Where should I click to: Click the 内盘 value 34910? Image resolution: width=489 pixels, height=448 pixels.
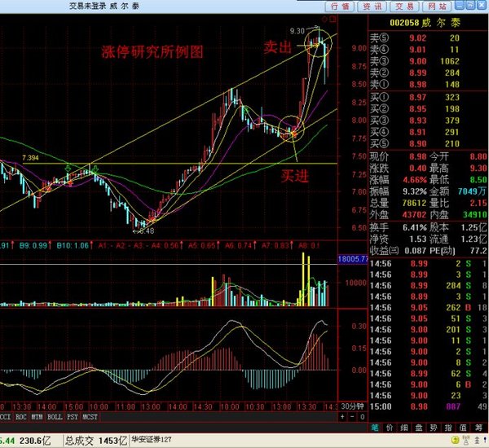474,214
